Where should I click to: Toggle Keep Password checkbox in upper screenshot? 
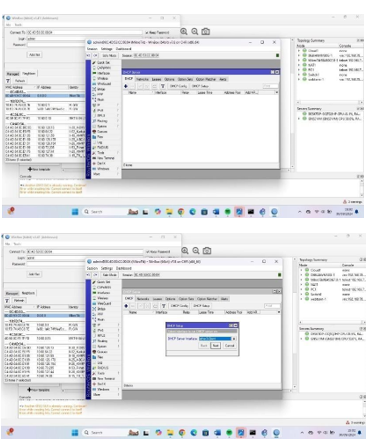coord(147,32)
